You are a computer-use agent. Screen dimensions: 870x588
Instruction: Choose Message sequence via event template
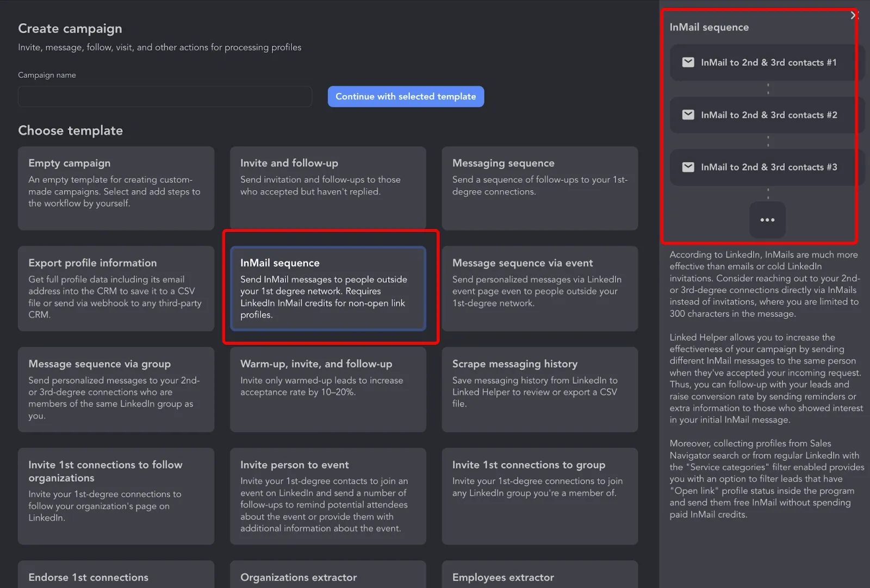point(540,289)
